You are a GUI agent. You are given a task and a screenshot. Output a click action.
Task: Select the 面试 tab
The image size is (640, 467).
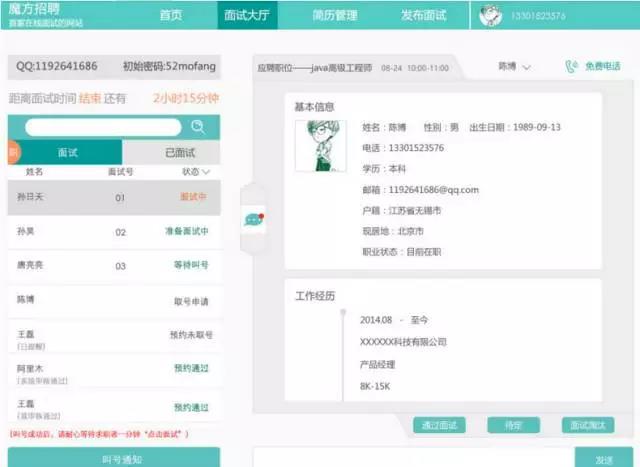tap(68, 152)
